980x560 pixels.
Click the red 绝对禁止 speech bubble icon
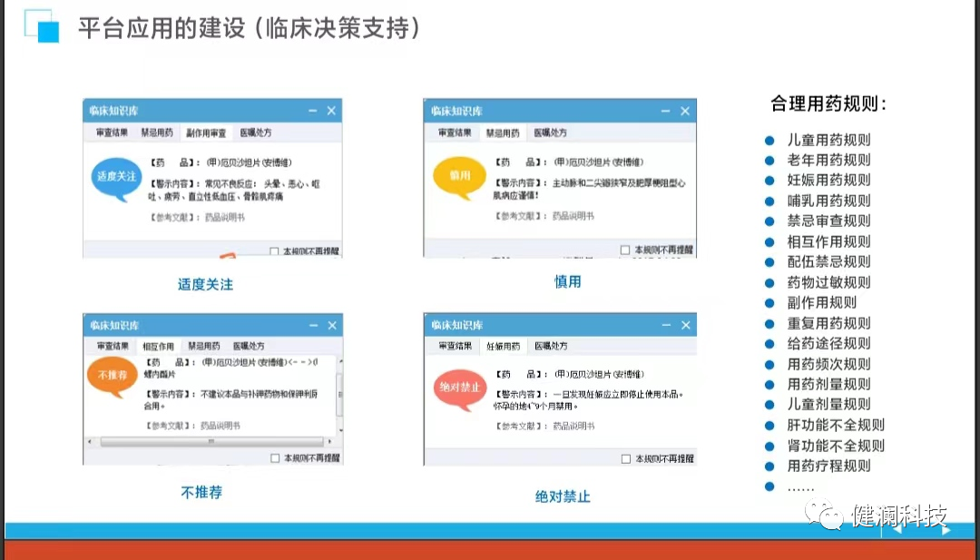tap(460, 388)
